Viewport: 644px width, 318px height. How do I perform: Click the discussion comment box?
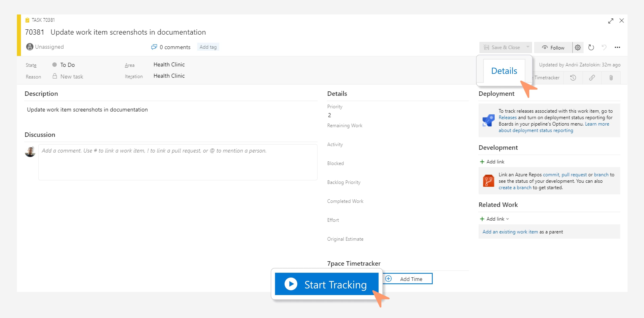point(178,162)
